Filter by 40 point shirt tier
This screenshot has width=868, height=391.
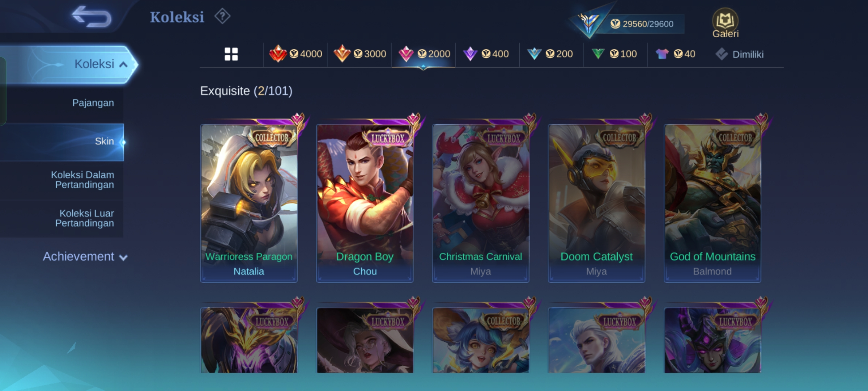pos(675,54)
